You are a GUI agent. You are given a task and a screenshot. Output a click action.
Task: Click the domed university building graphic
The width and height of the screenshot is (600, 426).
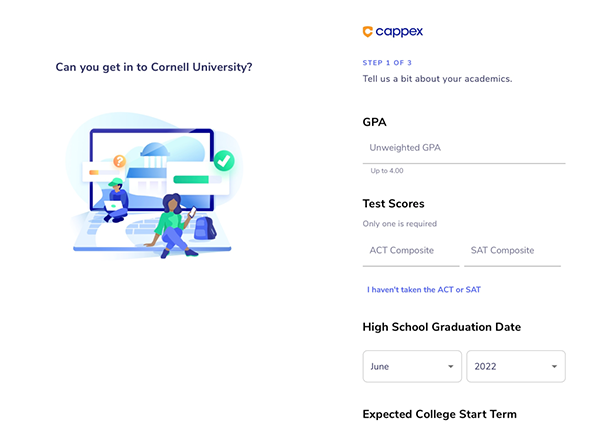coord(155,155)
